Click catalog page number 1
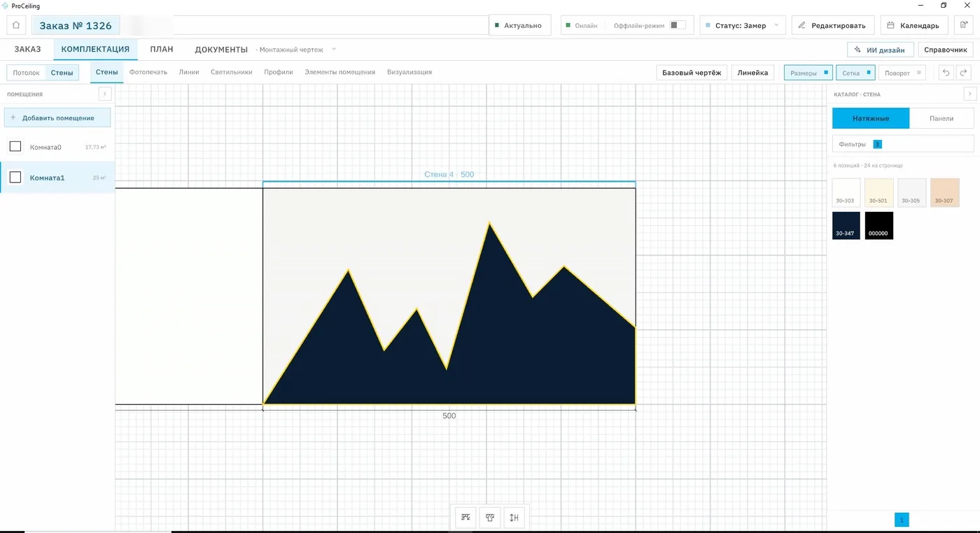Screen dimensions: 980x533 tap(902, 520)
